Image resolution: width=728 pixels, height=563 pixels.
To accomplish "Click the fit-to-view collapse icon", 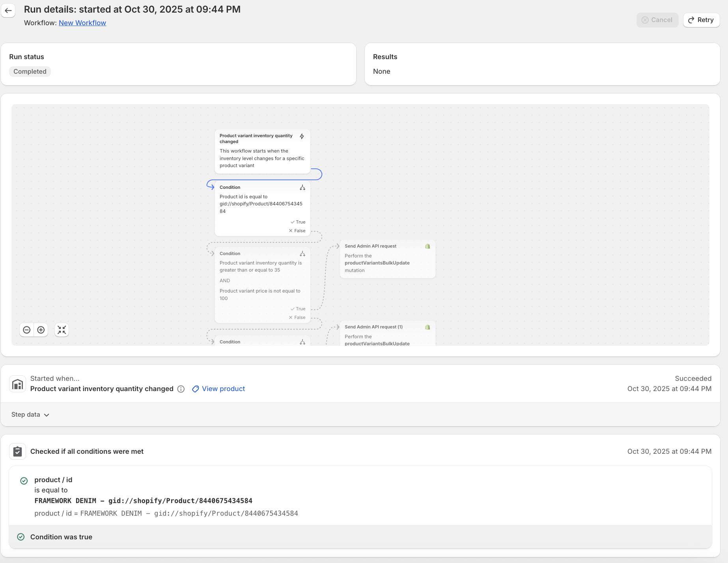I will pos(62,330).
